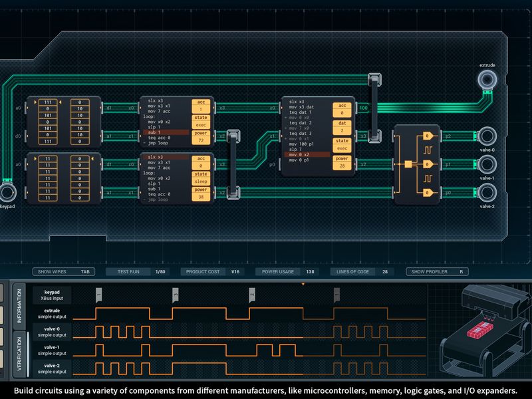Click the playhead marker above the timeline
532x399 pixels.
303,284
